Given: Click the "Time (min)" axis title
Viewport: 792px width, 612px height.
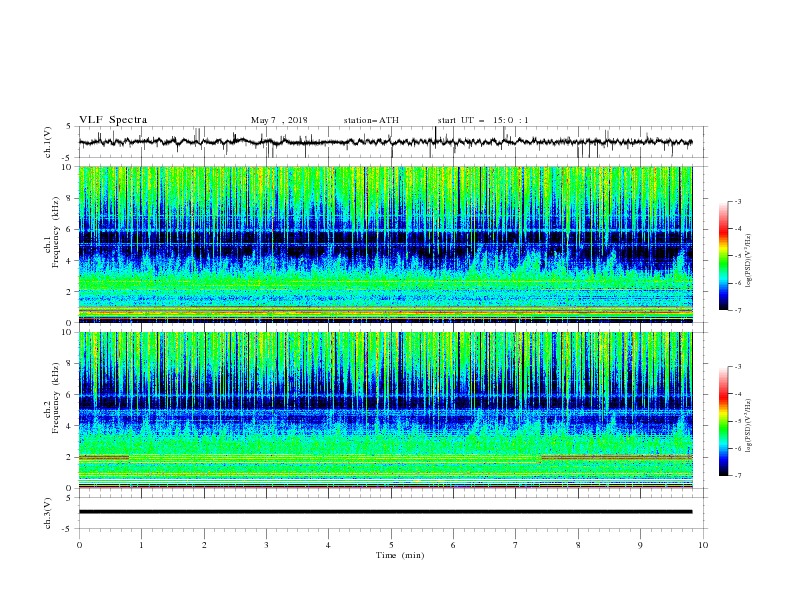Looking at the screenshot, I should tap(400, 555).
